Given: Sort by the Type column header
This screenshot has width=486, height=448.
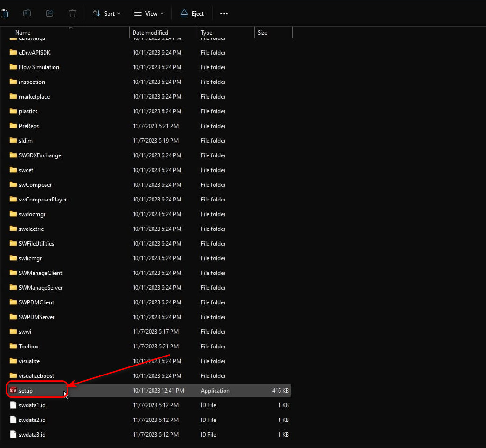Looking at the screenshot, I should pos(207,33).
